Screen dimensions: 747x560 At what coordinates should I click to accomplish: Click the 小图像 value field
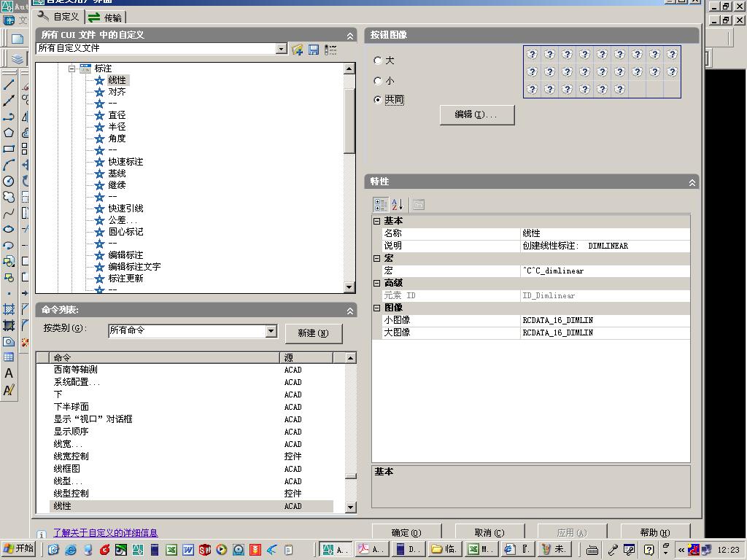click(x=605, y=320)
